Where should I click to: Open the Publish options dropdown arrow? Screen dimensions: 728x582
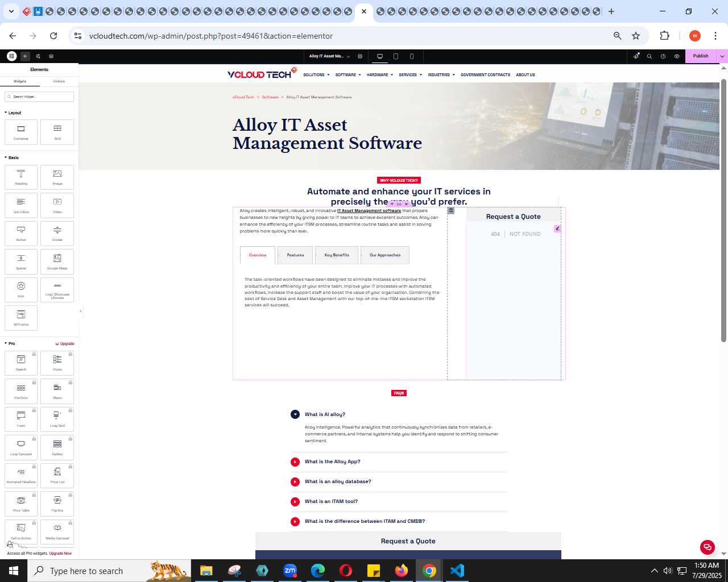click(722, 56)
